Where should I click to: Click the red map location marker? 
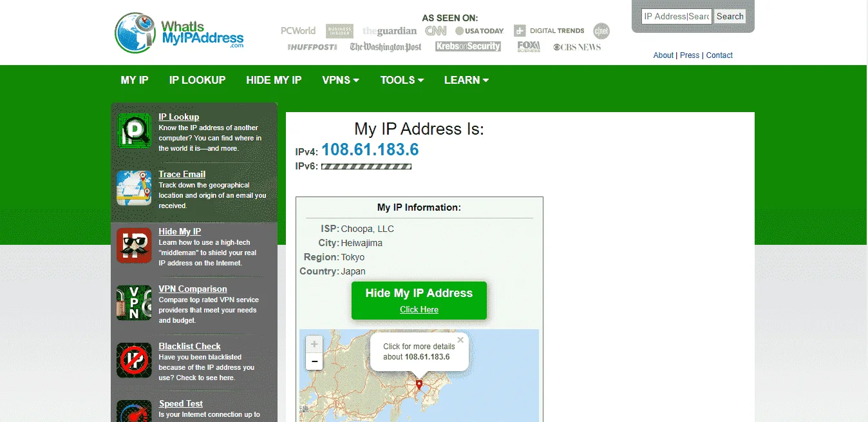coord(419,385)
